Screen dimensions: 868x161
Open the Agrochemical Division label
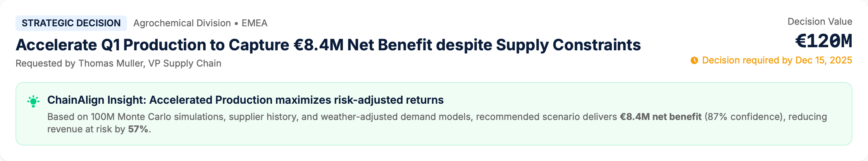(182, 23)
